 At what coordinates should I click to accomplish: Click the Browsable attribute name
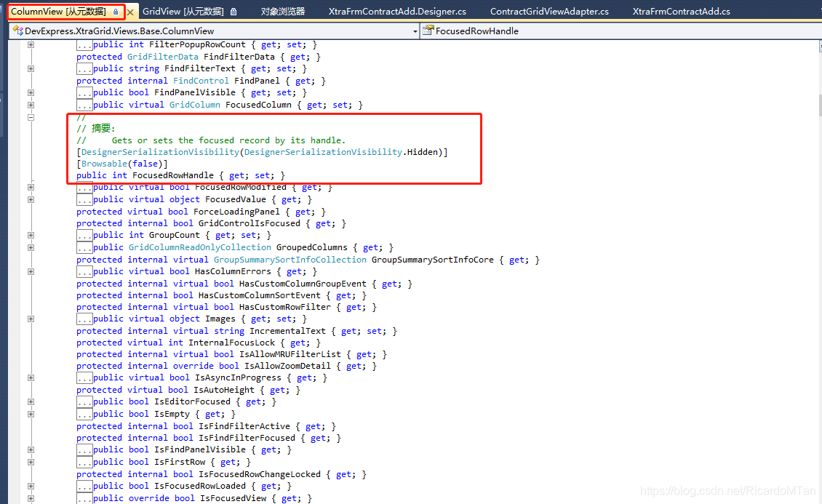(104, 164)
